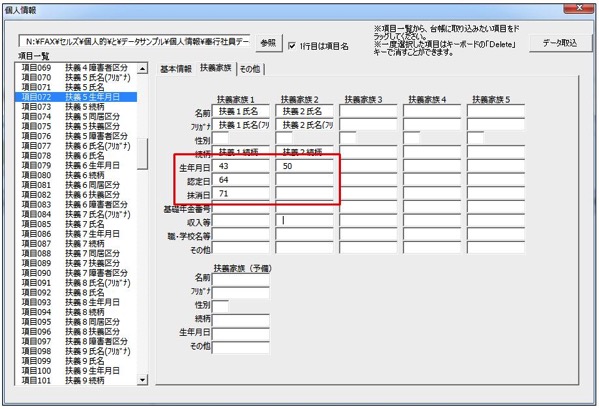
Task: Click the 扶養家族(予備) 名前 field
Action: tap(241, 280)
